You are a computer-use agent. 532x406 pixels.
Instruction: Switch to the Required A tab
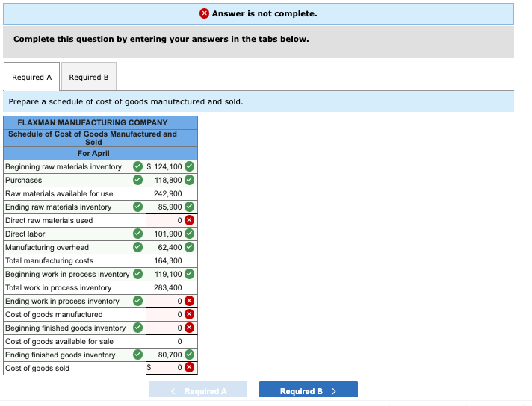(x=31, y=77)
